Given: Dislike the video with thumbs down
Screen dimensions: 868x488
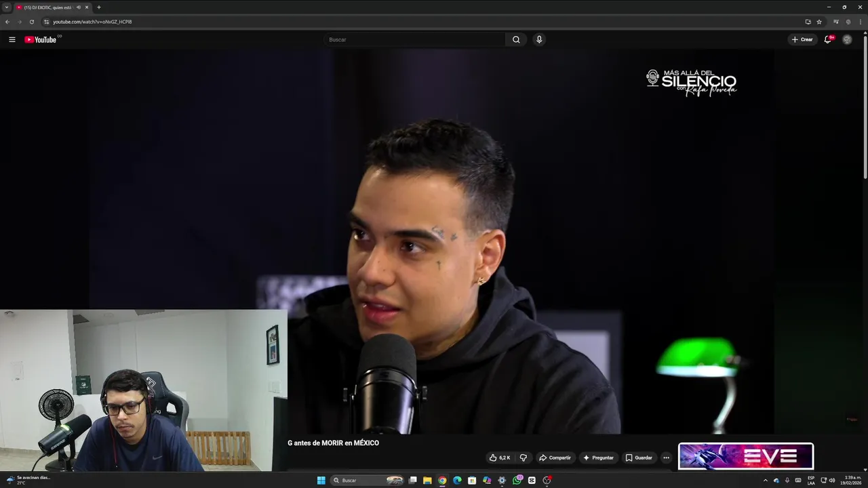Looking at the screenshot, I should point(523,457).
